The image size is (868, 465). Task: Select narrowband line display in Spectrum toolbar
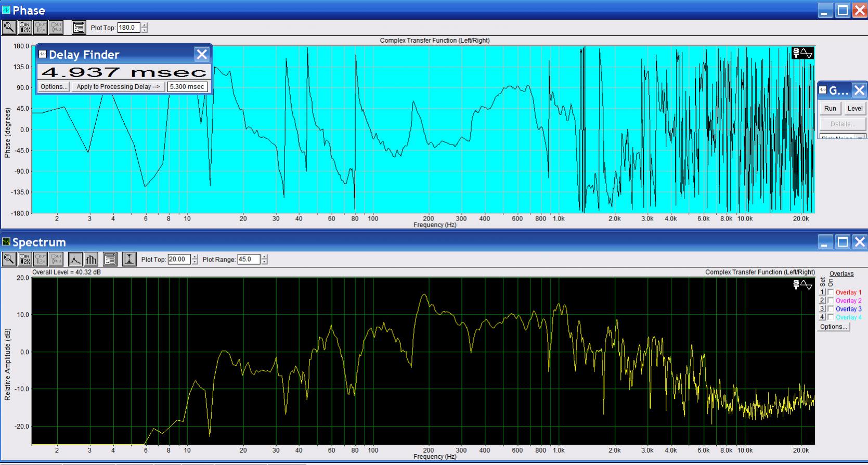(75, 259)
